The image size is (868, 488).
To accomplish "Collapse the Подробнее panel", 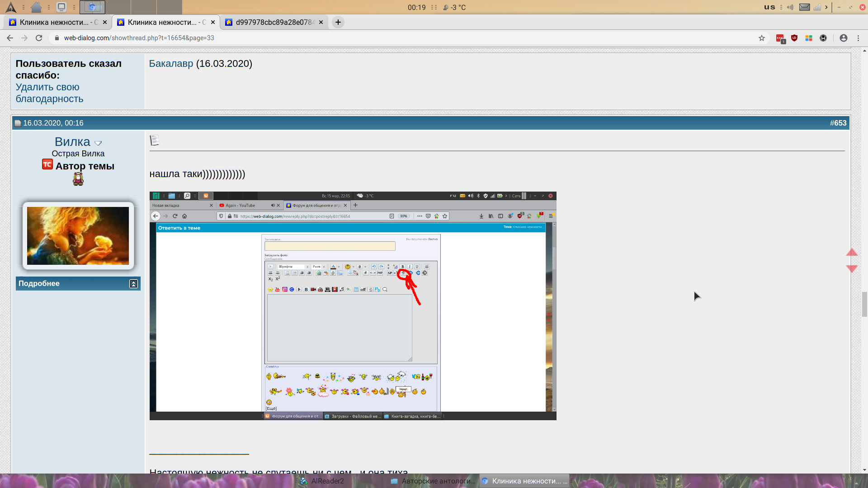I will tap(133, 284).
